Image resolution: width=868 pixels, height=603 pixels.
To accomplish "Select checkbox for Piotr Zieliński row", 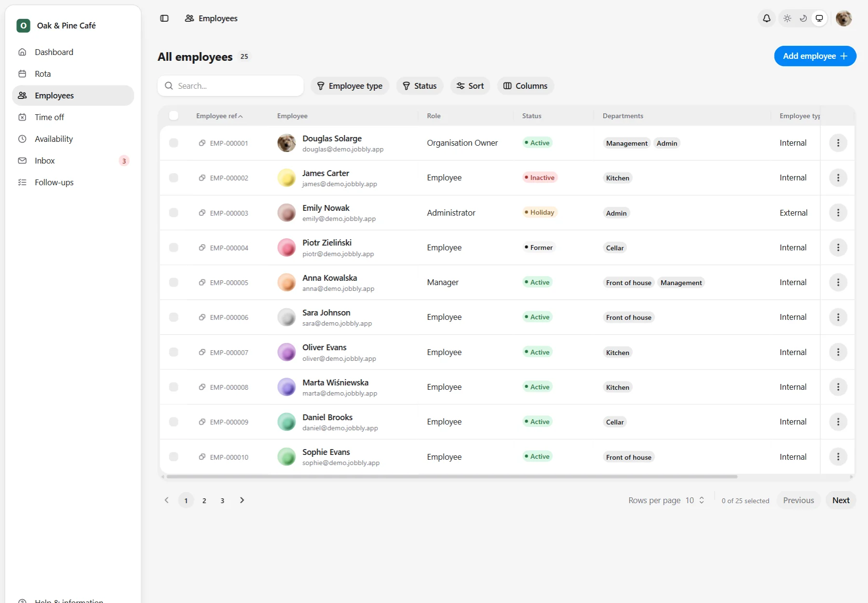I will click(174, 247).
